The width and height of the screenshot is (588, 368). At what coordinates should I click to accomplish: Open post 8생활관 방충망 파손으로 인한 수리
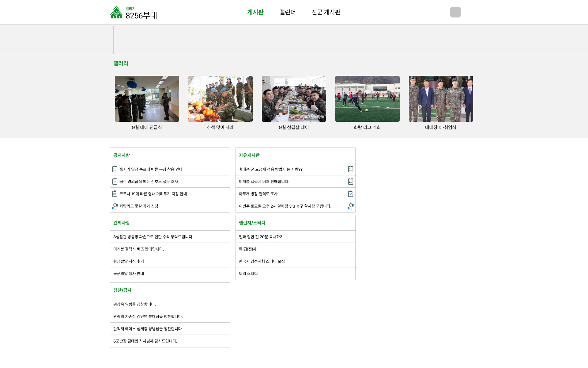153,237
